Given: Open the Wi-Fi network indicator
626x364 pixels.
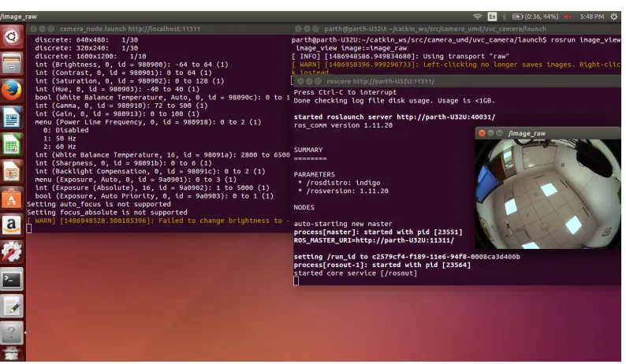Looking at the screenshot, I should (477, 17).
